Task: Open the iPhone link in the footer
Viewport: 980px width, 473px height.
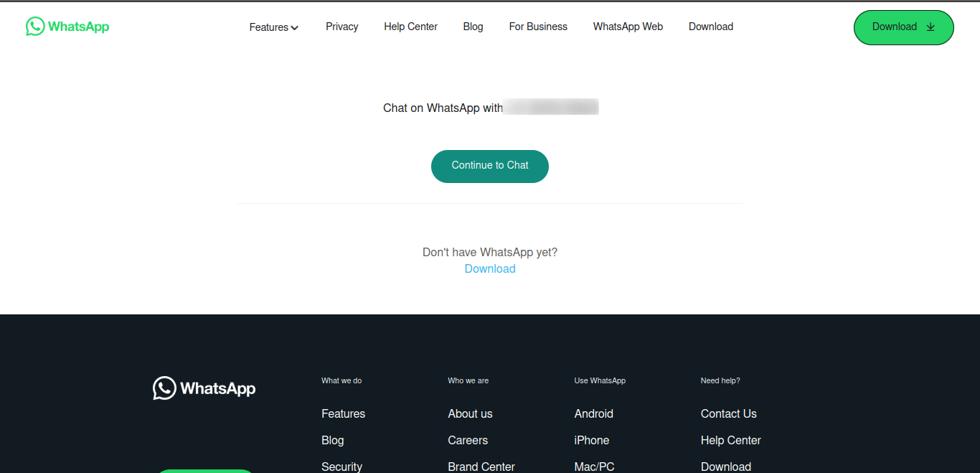Action: coord(592,440)
